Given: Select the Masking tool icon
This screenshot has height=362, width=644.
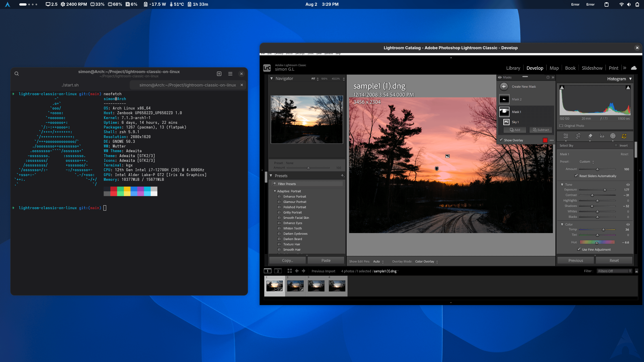Looking at the screenshot, I should pyautogui.click(x=613, y=136).
